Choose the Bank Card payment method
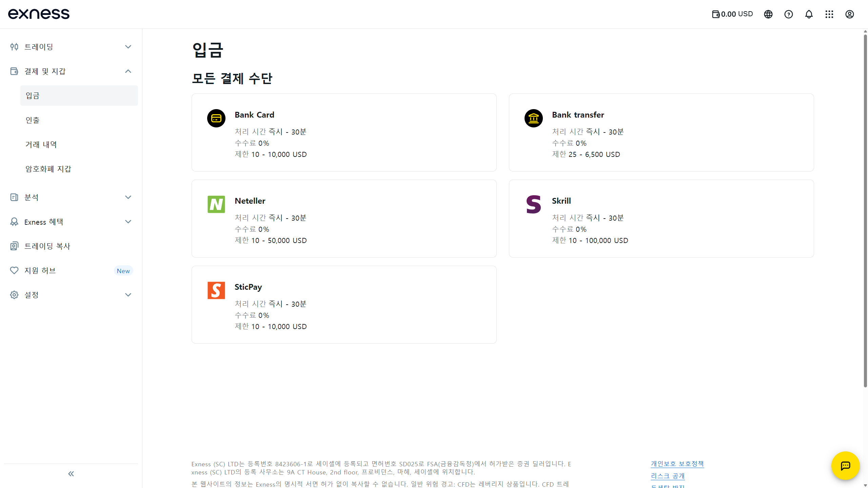868x488 pixels. click(344, 133)
